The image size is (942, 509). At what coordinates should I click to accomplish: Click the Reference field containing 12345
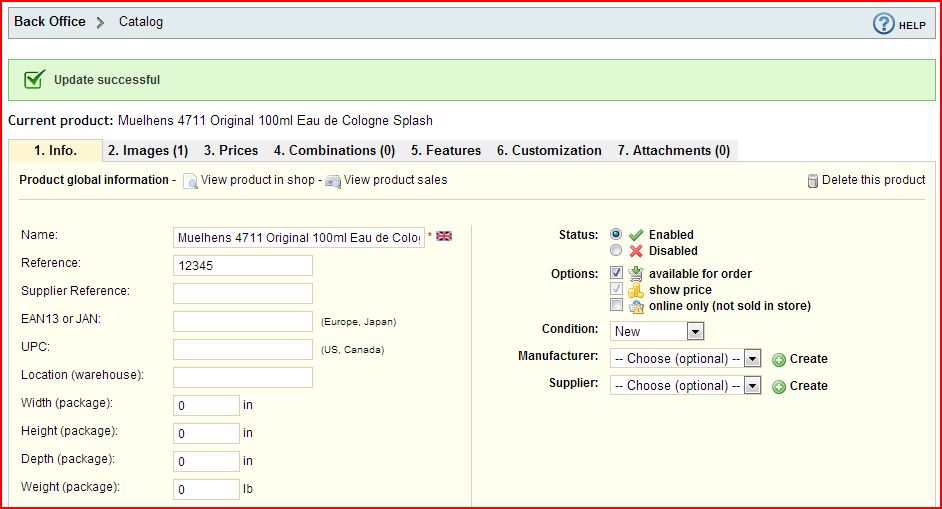coord(243,266)
